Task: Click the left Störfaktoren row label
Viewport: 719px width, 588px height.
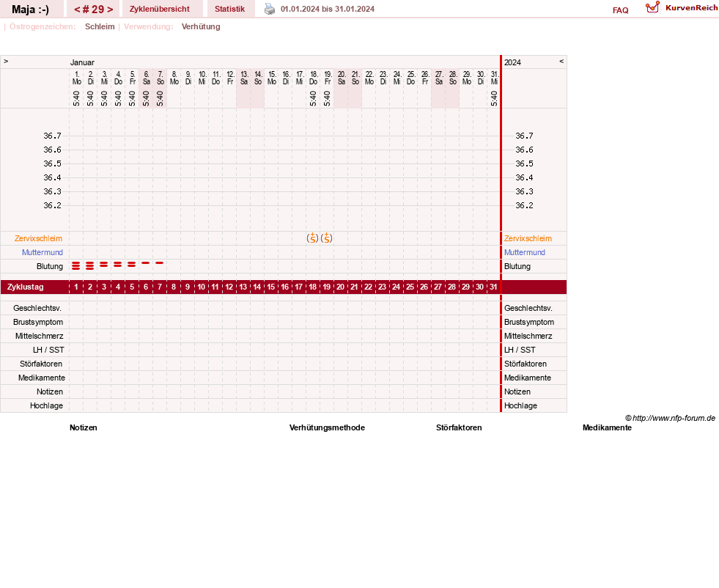Action: pyautogui.click(x=41, y=364)
